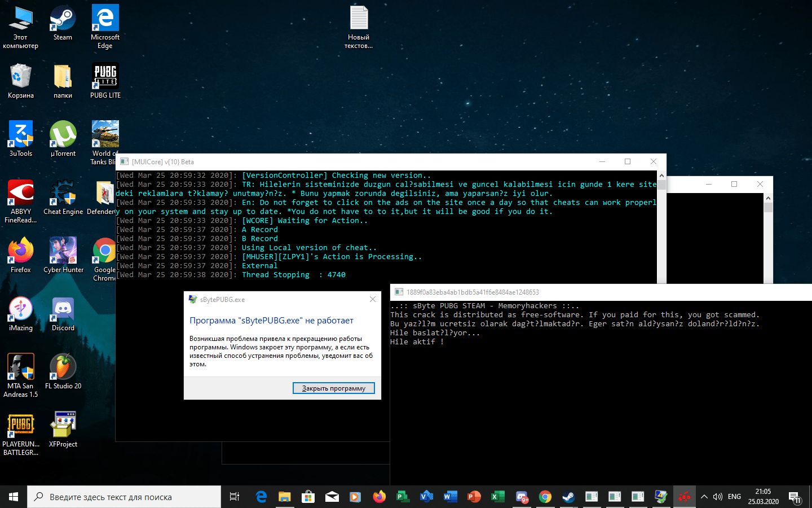This screenshot has width=812, height=508.
Task: Click the up arrow of MUICore scrollbar
Action: tap(661, 175)
